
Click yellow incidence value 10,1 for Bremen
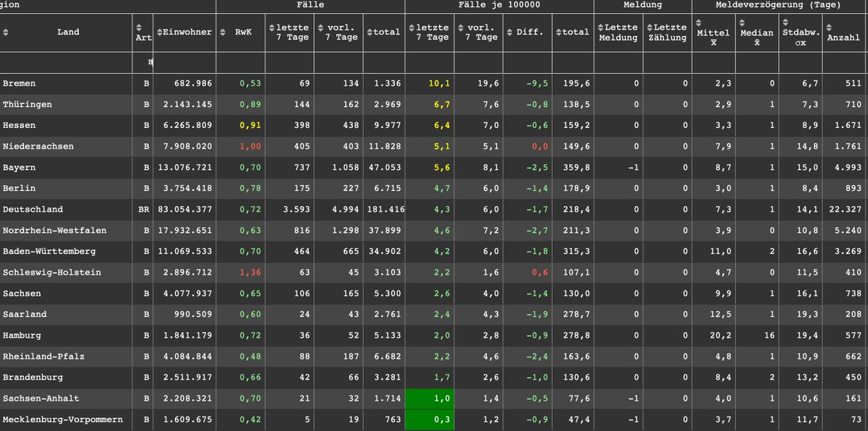[x=441, y=84]
